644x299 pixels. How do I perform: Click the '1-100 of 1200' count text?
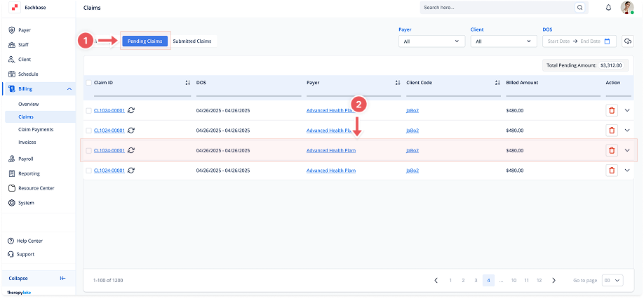pyautogui.click(x=108, y=281)
